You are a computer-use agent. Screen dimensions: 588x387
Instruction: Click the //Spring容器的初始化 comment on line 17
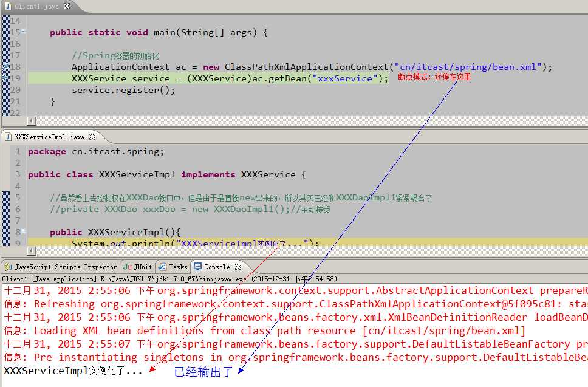(115, 55)
